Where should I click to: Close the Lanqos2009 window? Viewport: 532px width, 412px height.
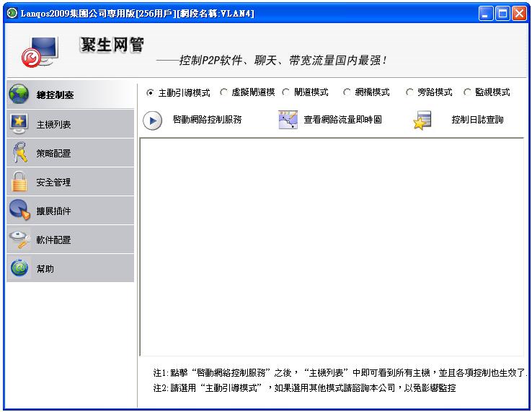coord(519,14)
